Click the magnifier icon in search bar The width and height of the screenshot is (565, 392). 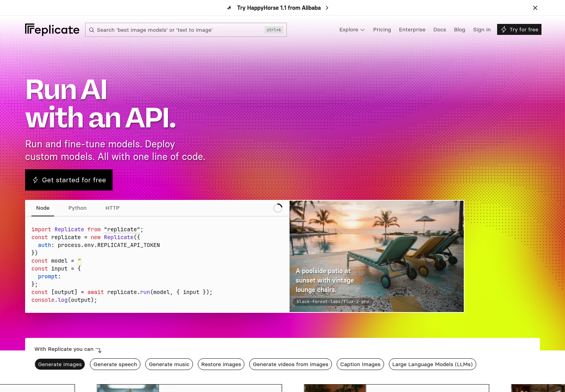click(x=91, y=30)
